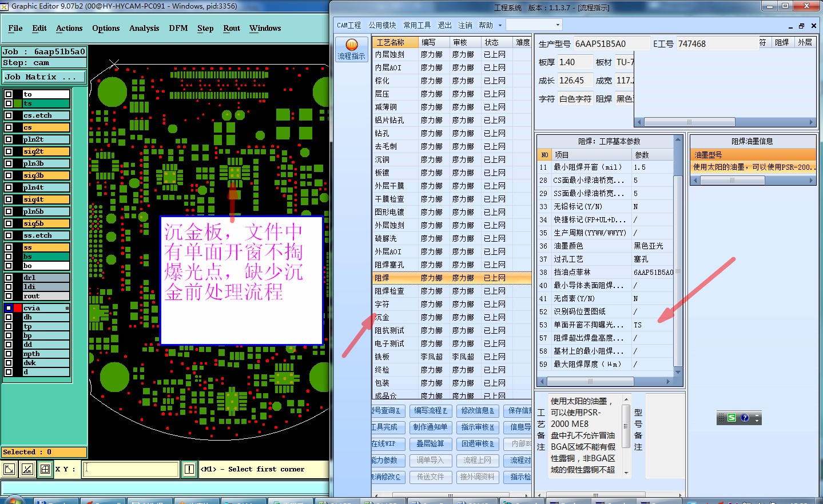Image resolution: width=823 pixels, height=504 pixels.
Task: Click the 指示审核 H button
Action: point(478,427)
